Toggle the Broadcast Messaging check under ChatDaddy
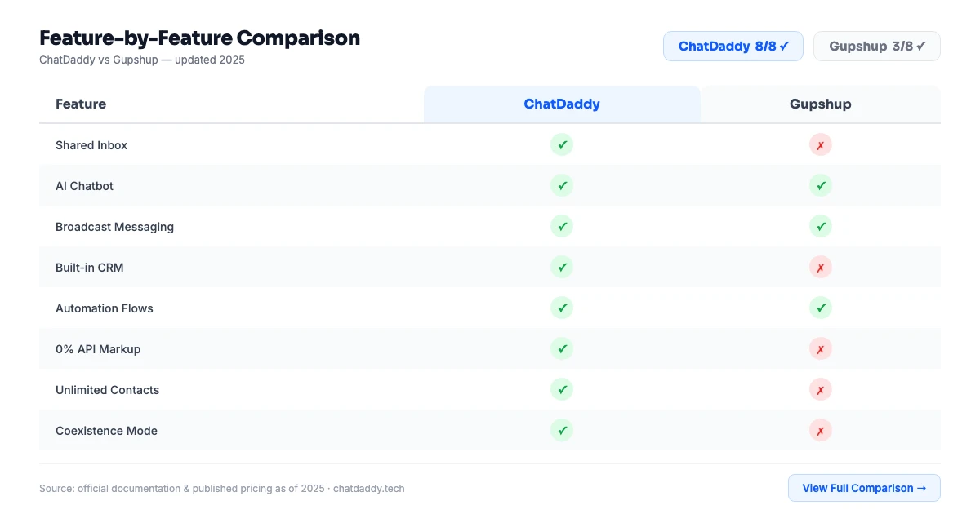The height and width of the screenshot is (514, 980). (561, 226)
